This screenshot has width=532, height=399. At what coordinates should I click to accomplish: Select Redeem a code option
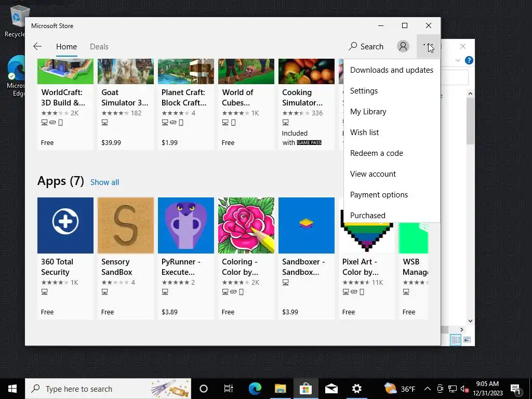(x=392, y=153)
